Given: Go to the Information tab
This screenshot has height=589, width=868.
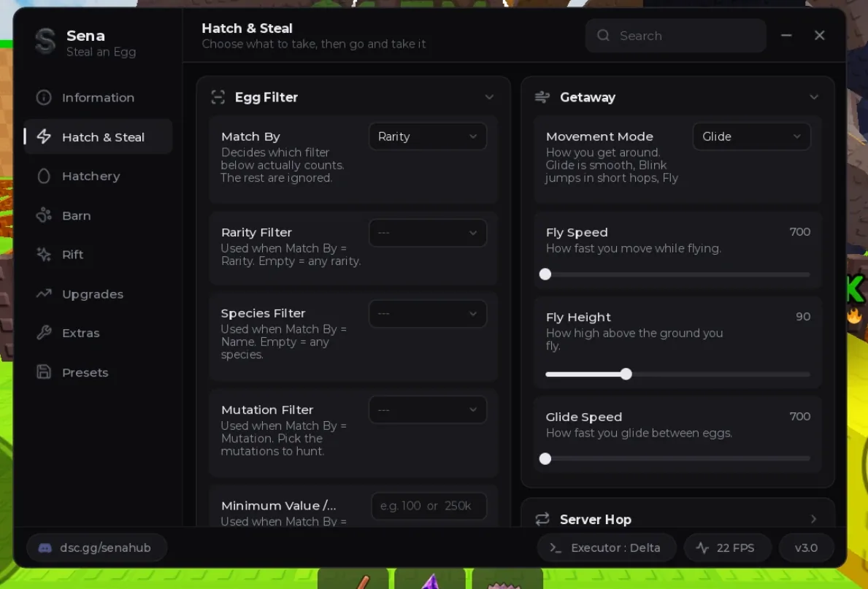Looking at the screenshot, I should point(98,97).
